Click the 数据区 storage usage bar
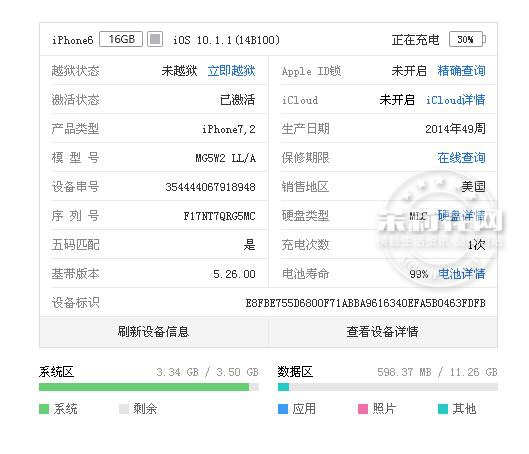The image size is (529, 454). (388, 387)
